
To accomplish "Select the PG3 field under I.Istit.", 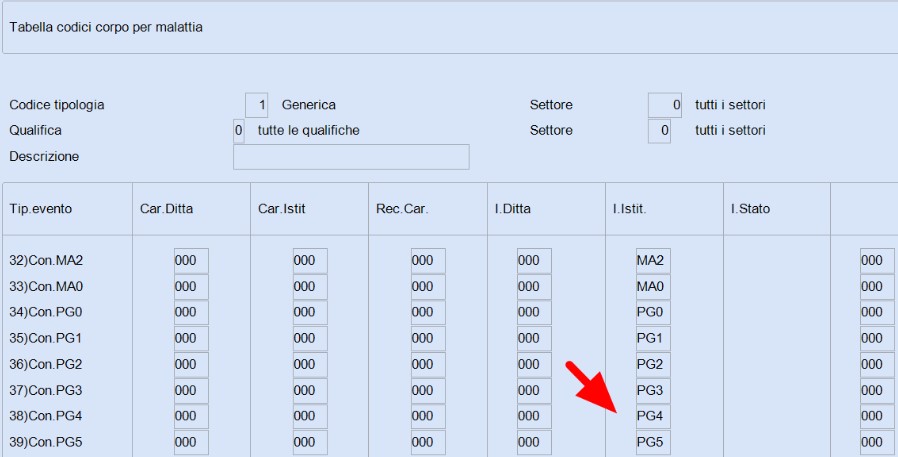I will tap(653, 391).
